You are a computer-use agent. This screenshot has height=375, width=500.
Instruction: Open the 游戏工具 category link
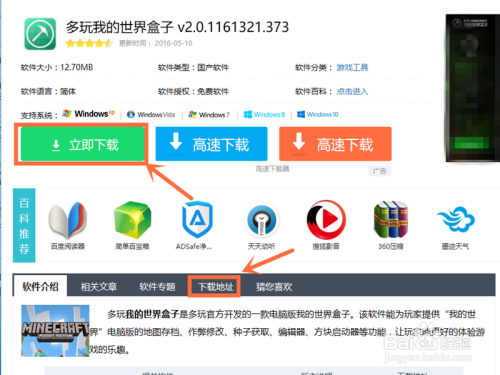tap(352, 68)
